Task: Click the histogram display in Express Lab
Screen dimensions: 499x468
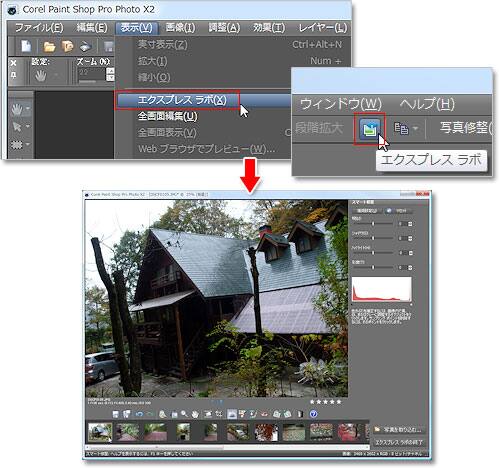Action: [x=382, y=289]
